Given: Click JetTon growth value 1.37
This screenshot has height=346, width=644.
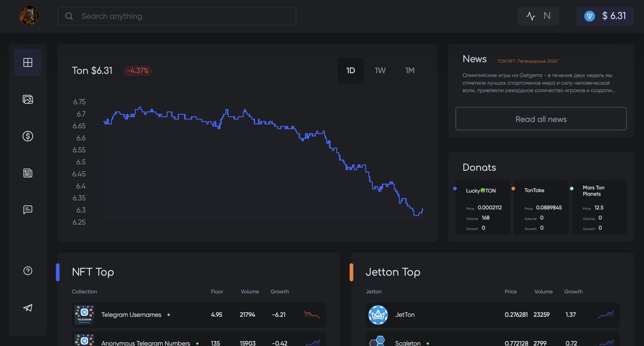Looking at the screenshot, I should pos(570,315).
